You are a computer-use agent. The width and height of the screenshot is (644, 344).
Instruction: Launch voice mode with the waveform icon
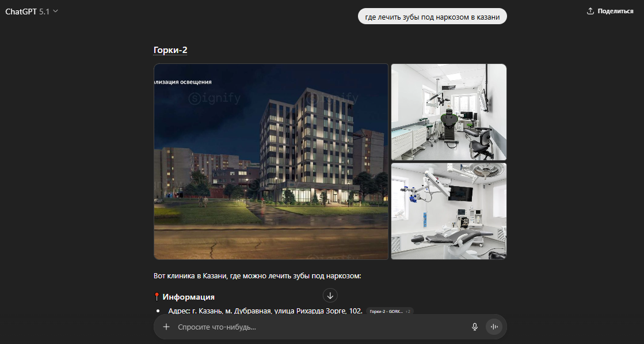coord(494,327)
